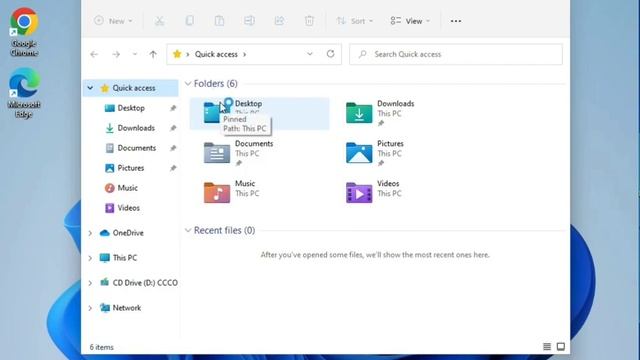Viewport: 640px width, 360px height.
Task: Click Microsoft Edge desktop shortcut
Action: (x=24, y=93)
